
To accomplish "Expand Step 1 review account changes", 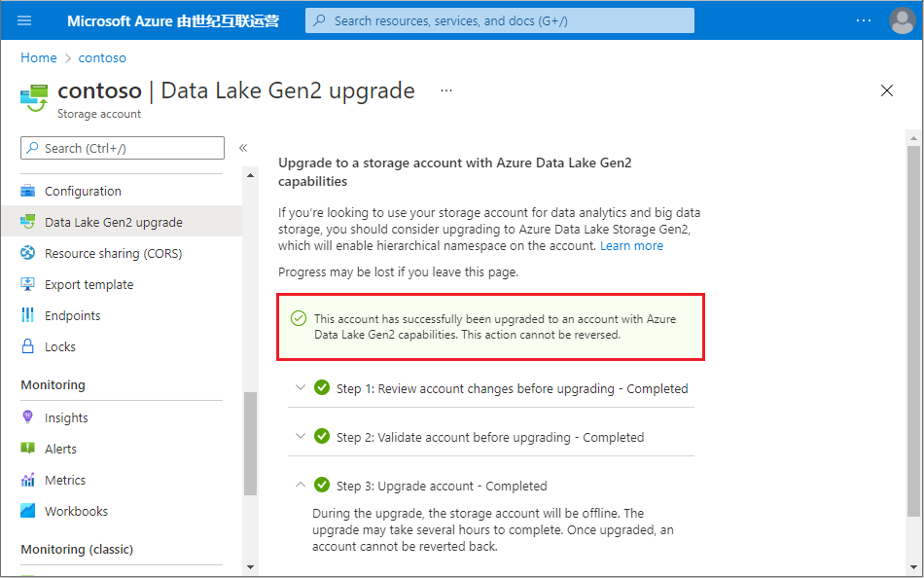I will (x=301, y=388).
